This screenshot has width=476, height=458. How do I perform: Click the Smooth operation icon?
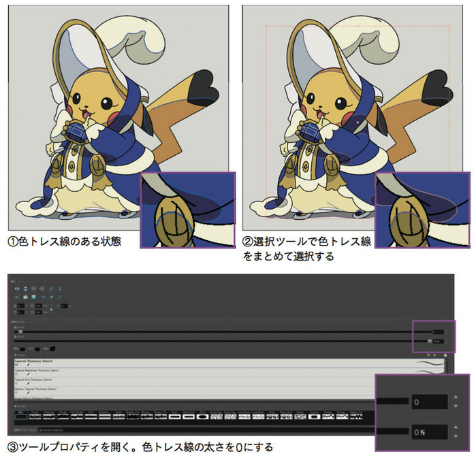click(51, 289)
